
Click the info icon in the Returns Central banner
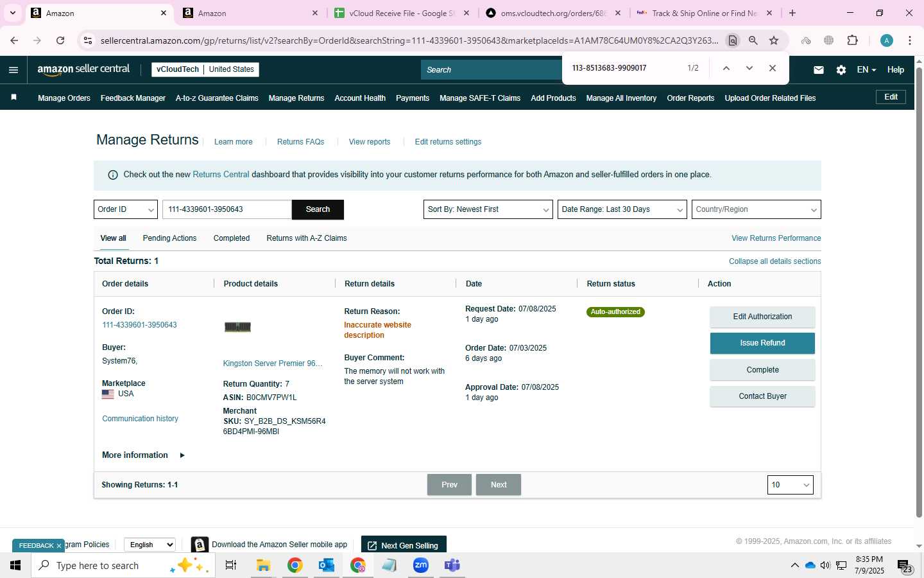[113, 175]
